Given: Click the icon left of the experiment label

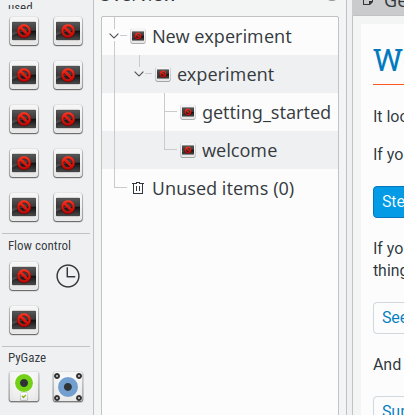Looking at the screenshot, I should [163, 74].
